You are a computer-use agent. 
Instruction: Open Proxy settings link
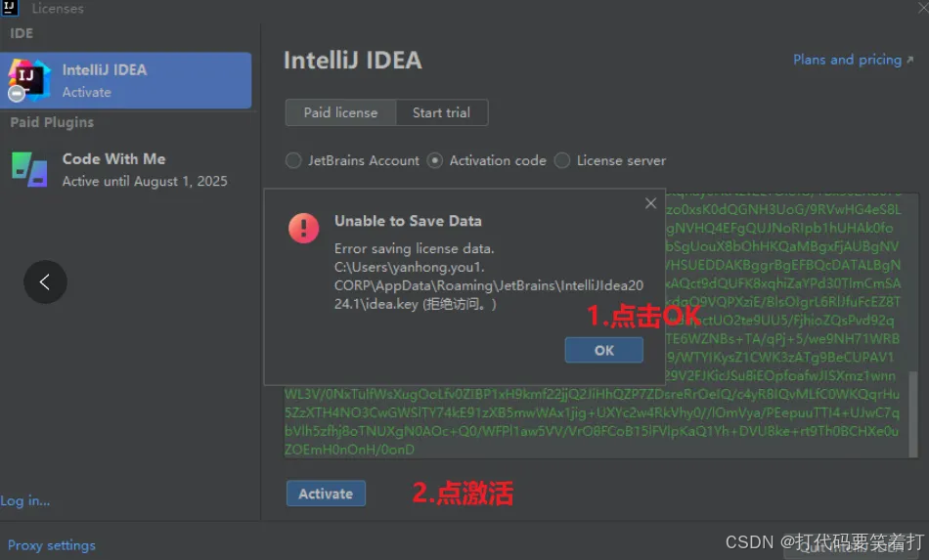[x=52, y=545]
